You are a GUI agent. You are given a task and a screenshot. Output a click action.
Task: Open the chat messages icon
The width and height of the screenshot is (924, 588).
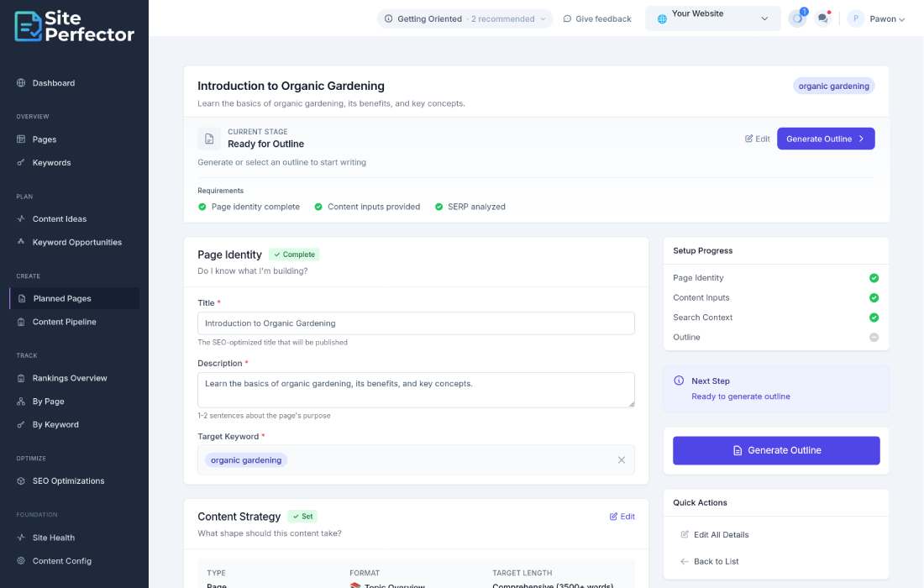(x=822, y=18)
